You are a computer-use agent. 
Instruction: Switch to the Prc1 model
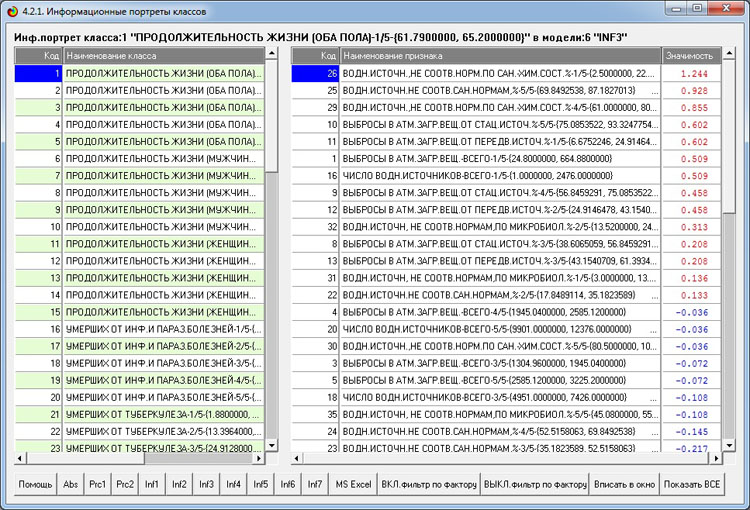[x=98, y=484]
